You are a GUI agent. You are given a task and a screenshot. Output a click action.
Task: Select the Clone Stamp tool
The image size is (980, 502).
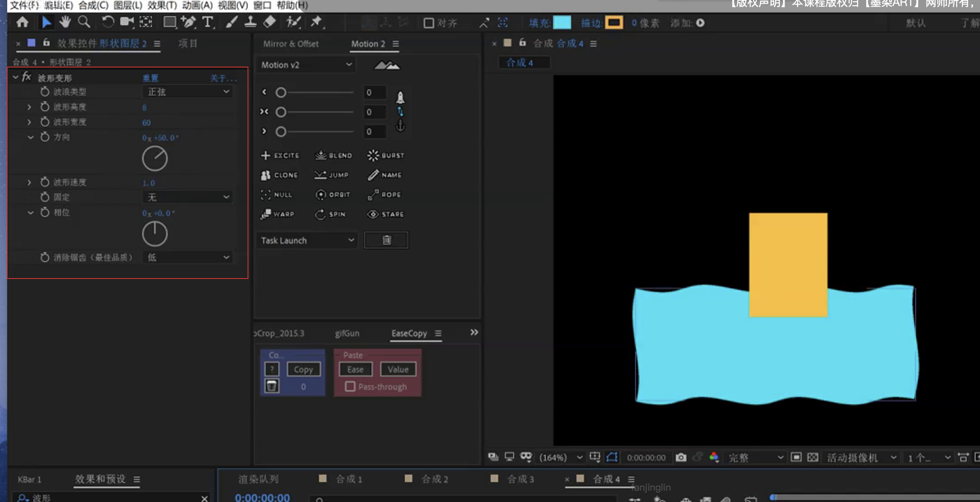tap(250, 22)
